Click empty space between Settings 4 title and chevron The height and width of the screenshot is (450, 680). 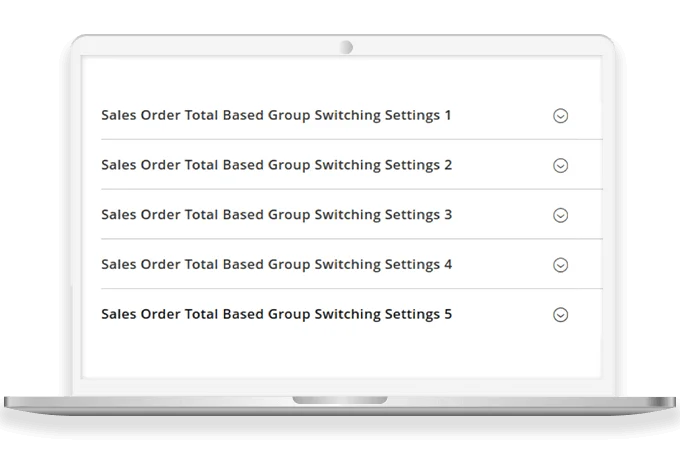[x=500, y=265]
